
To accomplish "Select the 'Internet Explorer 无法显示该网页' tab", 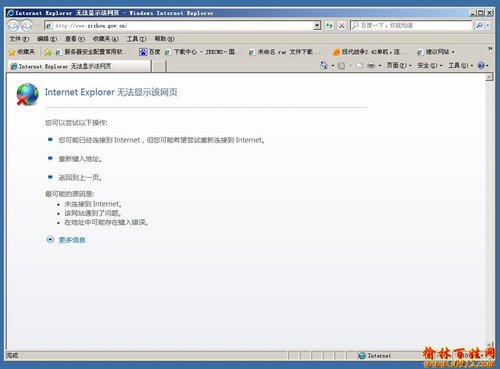I will [x=79, y=66].
